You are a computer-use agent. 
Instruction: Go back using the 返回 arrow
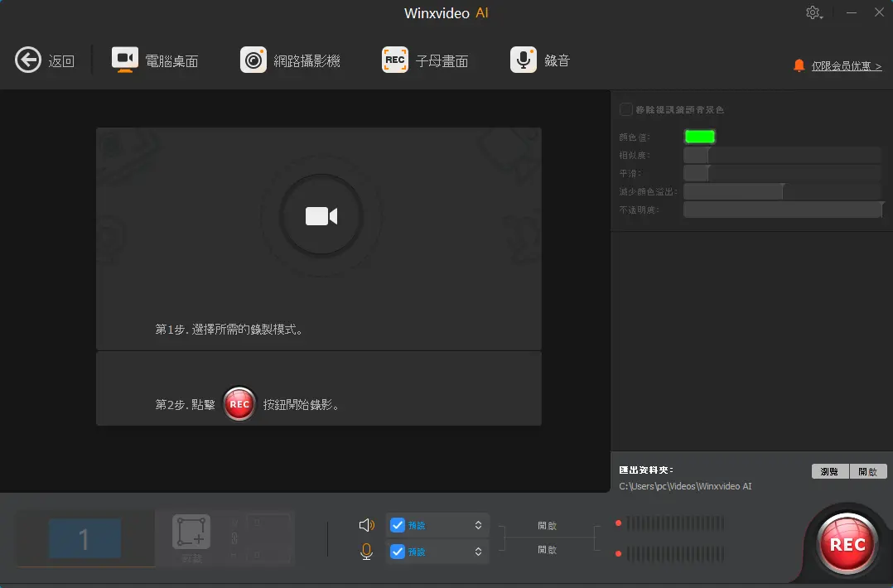pos(29,59)
